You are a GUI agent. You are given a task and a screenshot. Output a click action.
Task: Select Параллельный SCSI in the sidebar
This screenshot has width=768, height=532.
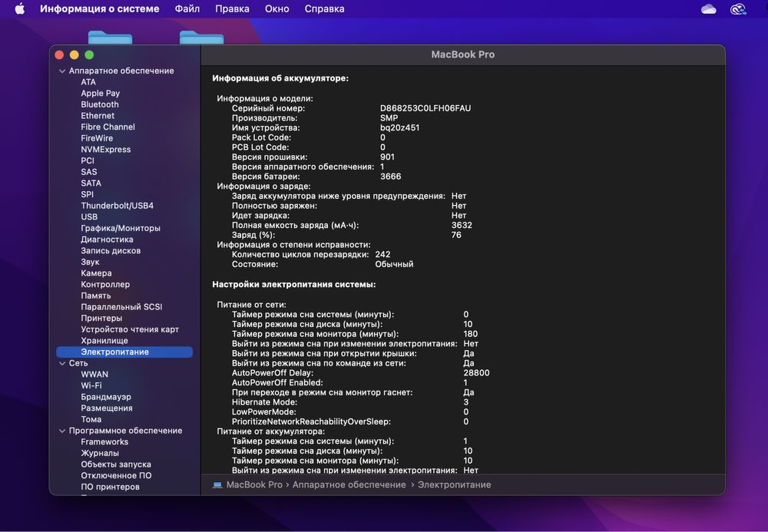[x=121, y=307]
